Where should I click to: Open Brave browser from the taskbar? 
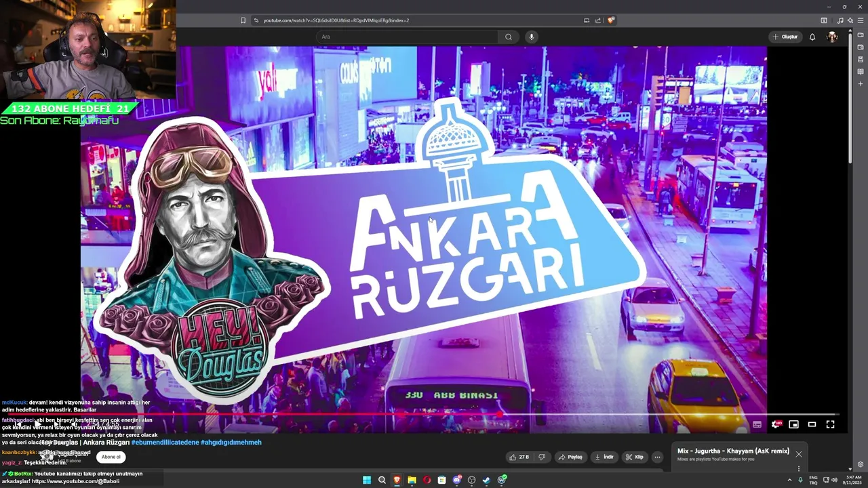(x=397, y=480)
